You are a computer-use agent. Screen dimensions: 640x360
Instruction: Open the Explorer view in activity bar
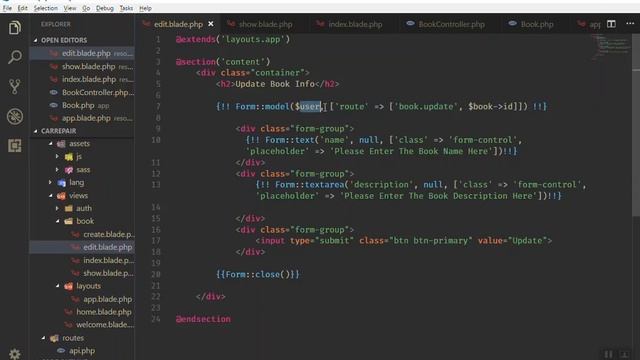(15, 28)
